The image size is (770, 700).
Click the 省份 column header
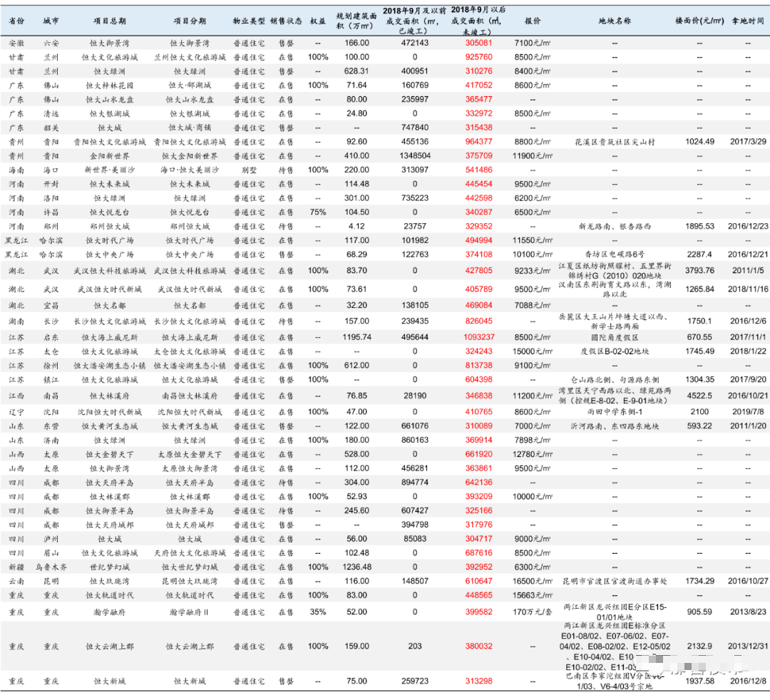tap(16, 21)
